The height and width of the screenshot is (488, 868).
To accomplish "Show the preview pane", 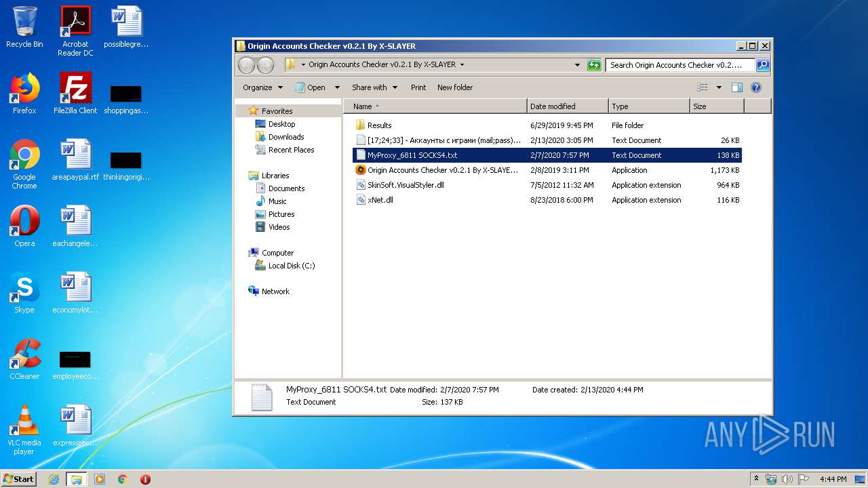I will click(x=737, y=87).
